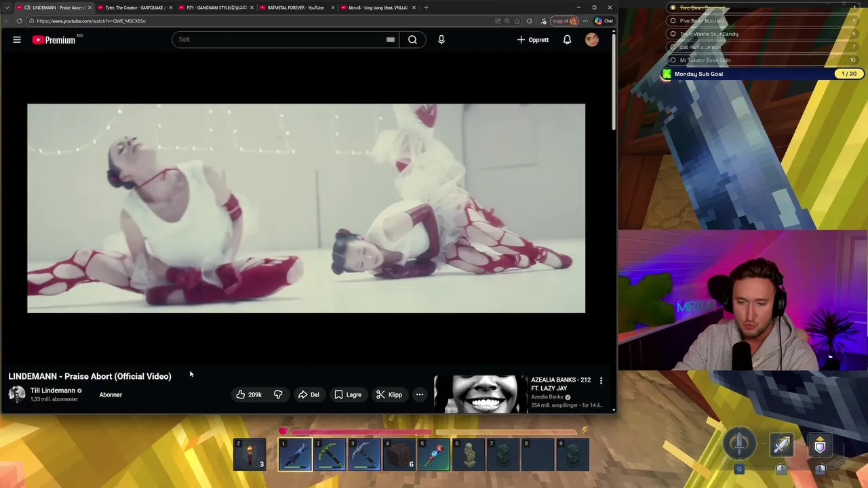The height and width of the screenshot is (488, 868).
Task: Go to YouTube Premium home logo
Action: (x=54, y=40)
